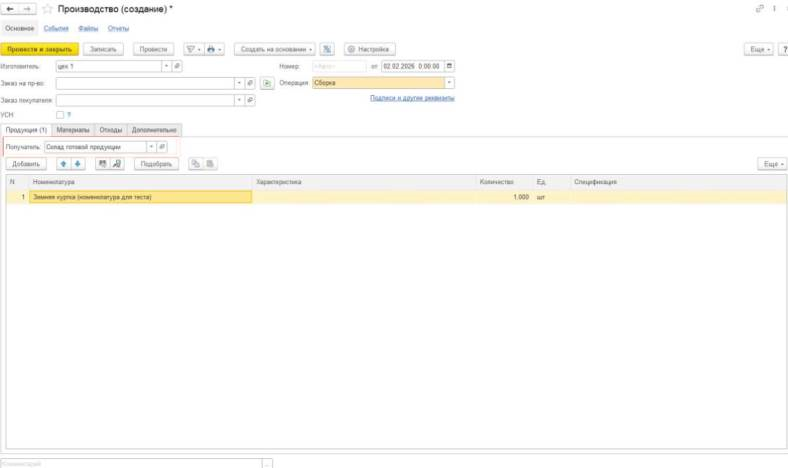
Task: Open the calendar picker for the date field
Action: coord(449,66)
